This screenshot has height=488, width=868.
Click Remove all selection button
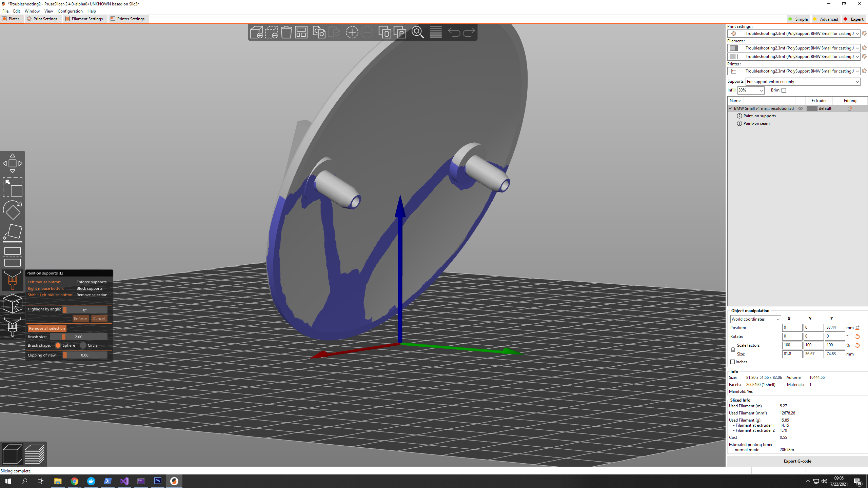coord(46,328)
